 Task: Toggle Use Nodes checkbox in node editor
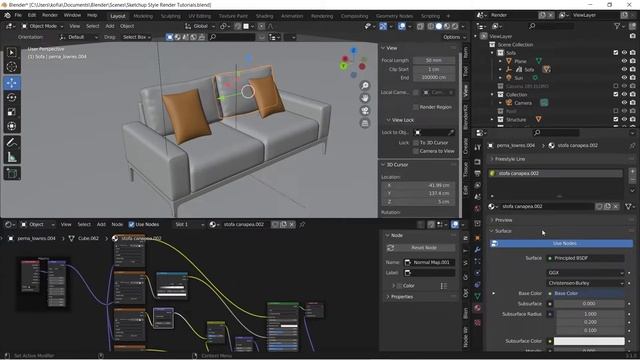click(131, 224)
